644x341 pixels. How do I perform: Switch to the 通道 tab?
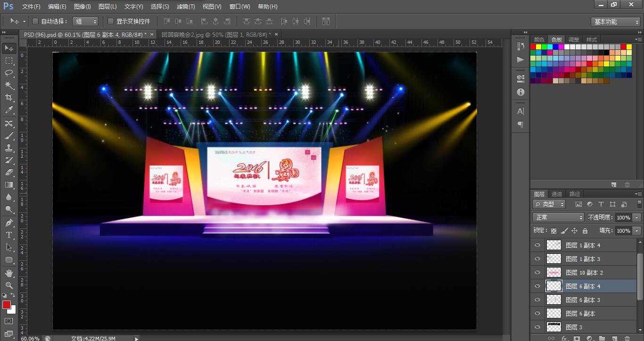pyautogui.click(x=557, y=194)
